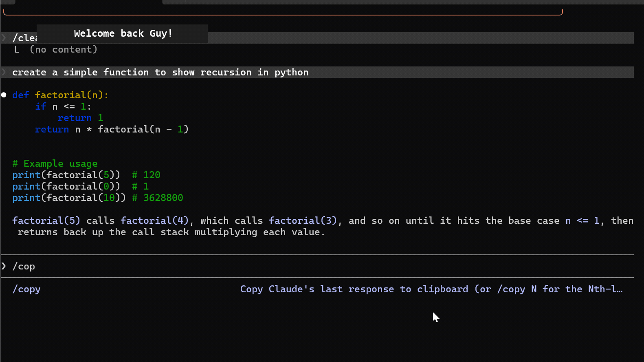Click the 3628800 result comment
The width and height of the screenshot is (644, 362).
click(x=158, y=198)
